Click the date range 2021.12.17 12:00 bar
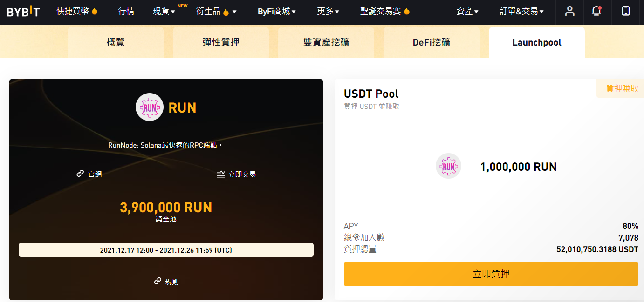 (166, 250)
